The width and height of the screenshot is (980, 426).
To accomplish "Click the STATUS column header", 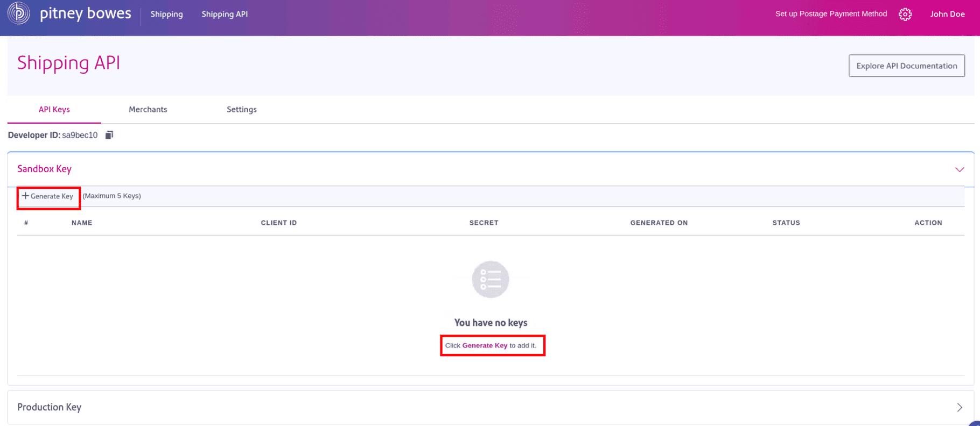I will tap(786, 223).
